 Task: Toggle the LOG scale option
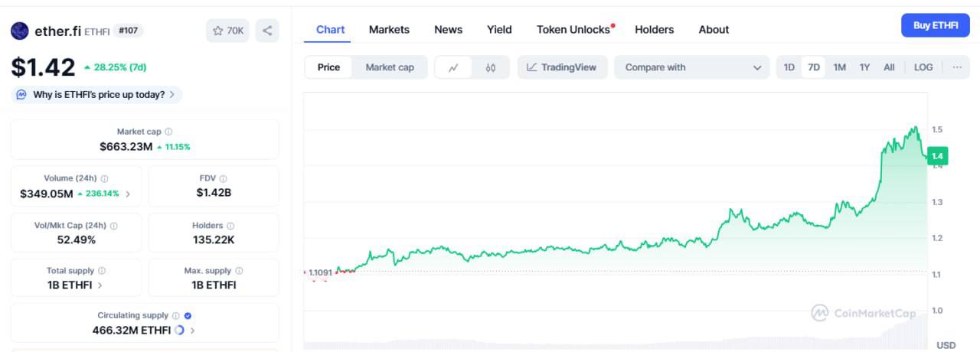923,67
